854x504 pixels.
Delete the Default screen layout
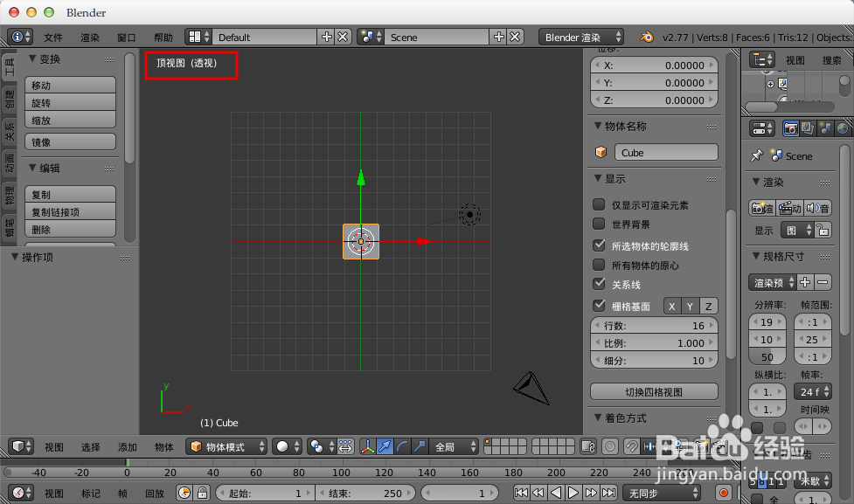pos(343,37)
